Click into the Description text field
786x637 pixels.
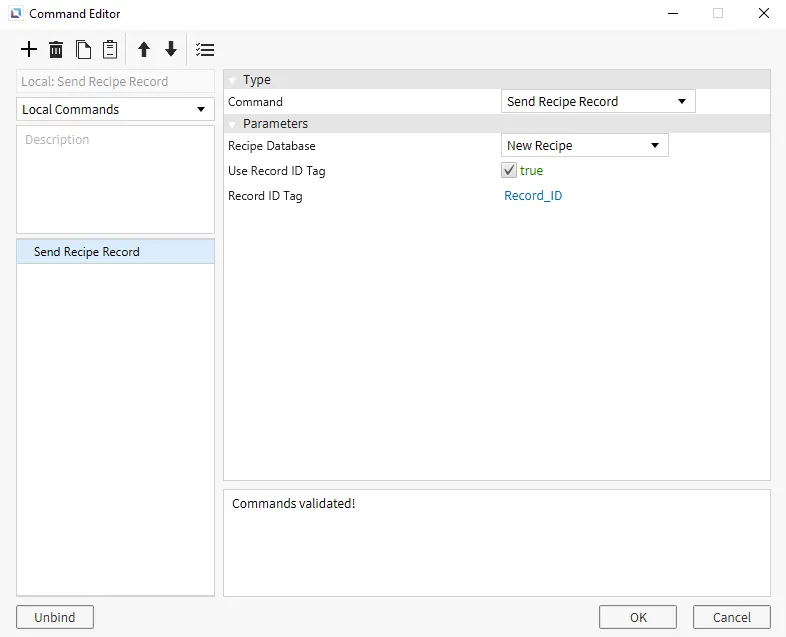115,180
